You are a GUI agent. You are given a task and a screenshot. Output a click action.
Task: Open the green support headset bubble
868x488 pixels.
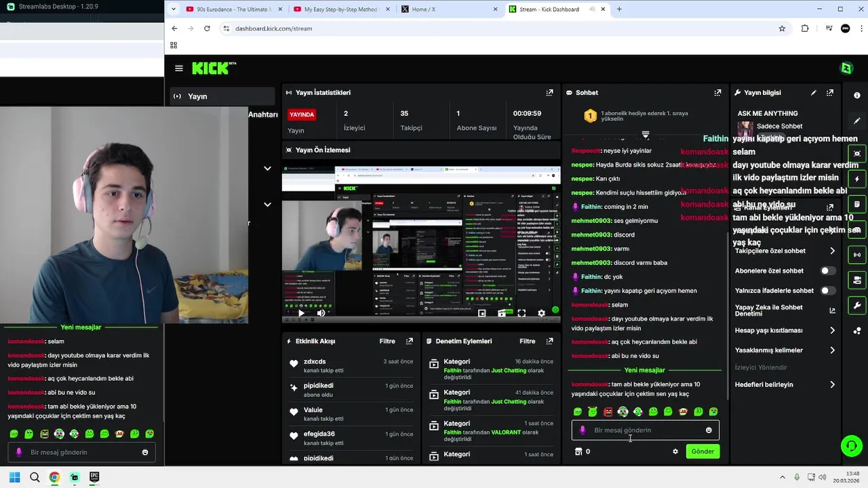[x=850, y=446]
